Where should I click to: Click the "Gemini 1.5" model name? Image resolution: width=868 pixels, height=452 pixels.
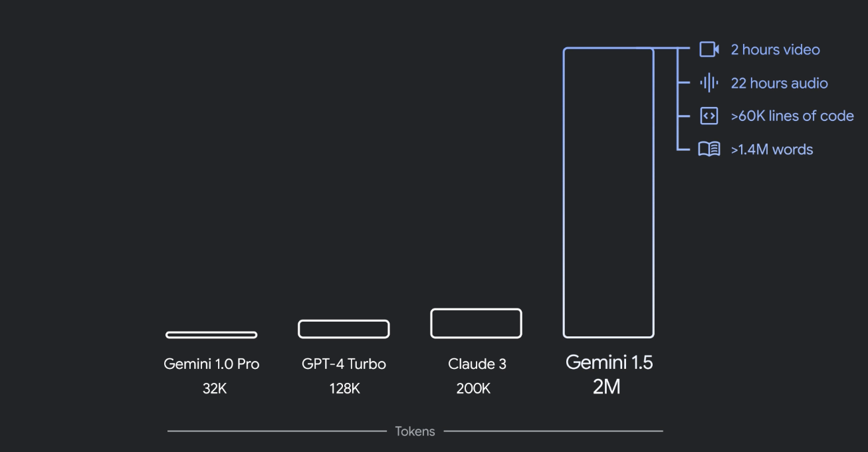pos(609,363)
